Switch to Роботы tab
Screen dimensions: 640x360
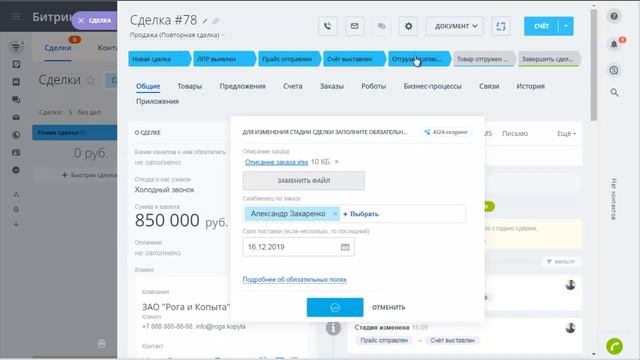tap(373, 86)
